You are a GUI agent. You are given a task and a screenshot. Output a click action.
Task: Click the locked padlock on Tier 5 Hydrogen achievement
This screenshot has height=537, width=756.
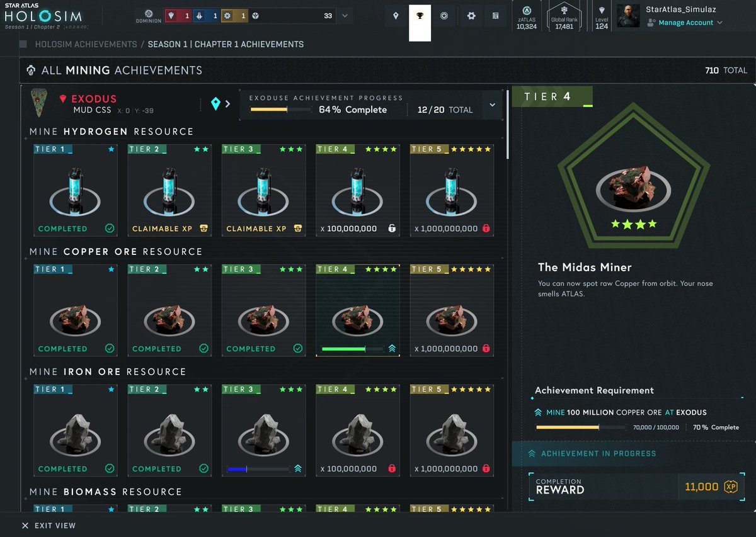485,228
